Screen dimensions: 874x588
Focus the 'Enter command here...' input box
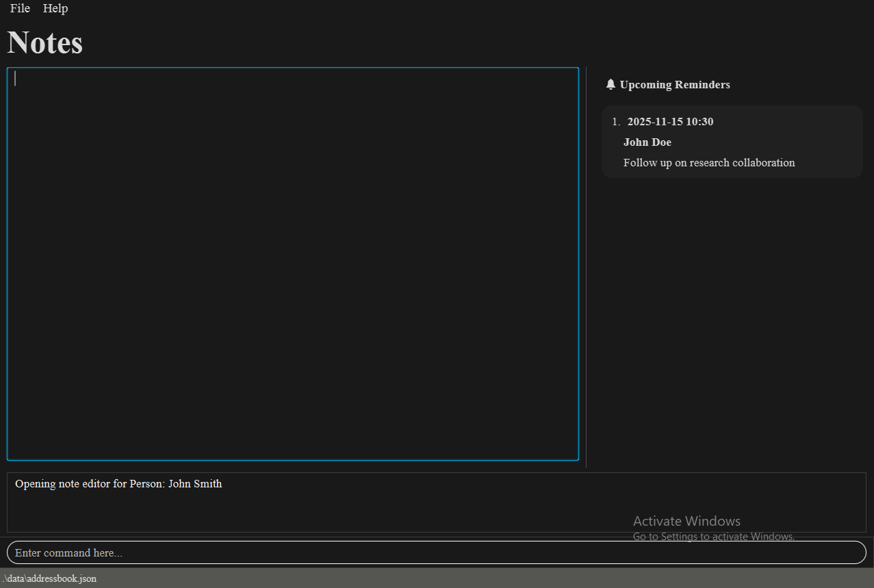(436, 552)
